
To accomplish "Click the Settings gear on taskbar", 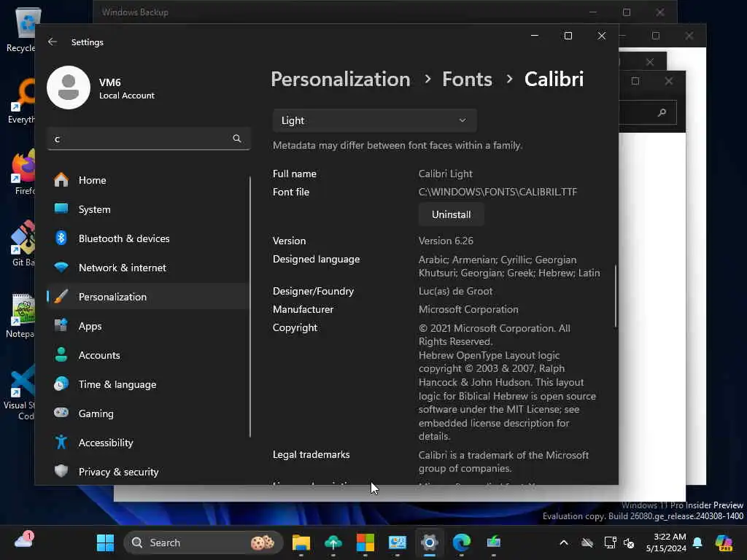I will (429, 542).
